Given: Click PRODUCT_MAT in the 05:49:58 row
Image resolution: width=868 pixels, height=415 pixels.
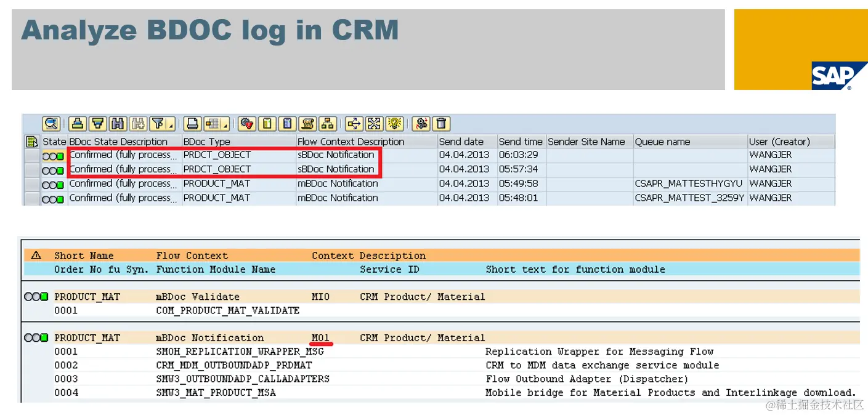Looking at the screenshot, I should (x=217, y=183).
